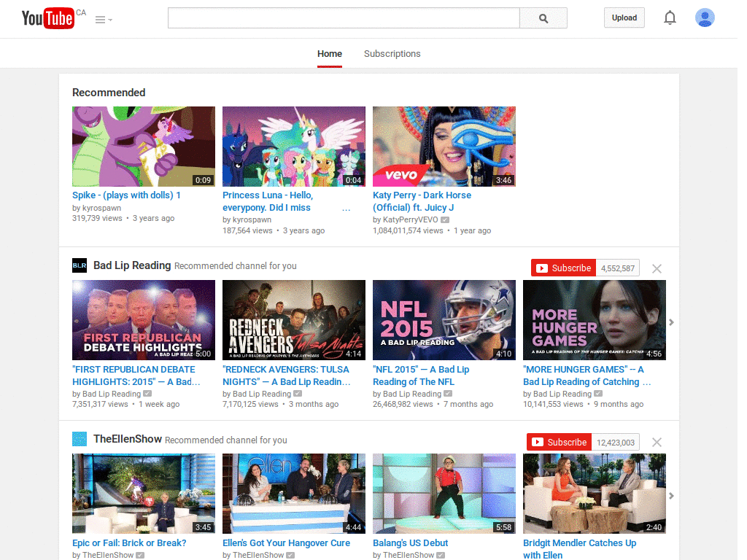Click 'MORE HUNGER GAMES' title link
The height and width of the screenshot is (560, 747).
[x=587, y=376]
